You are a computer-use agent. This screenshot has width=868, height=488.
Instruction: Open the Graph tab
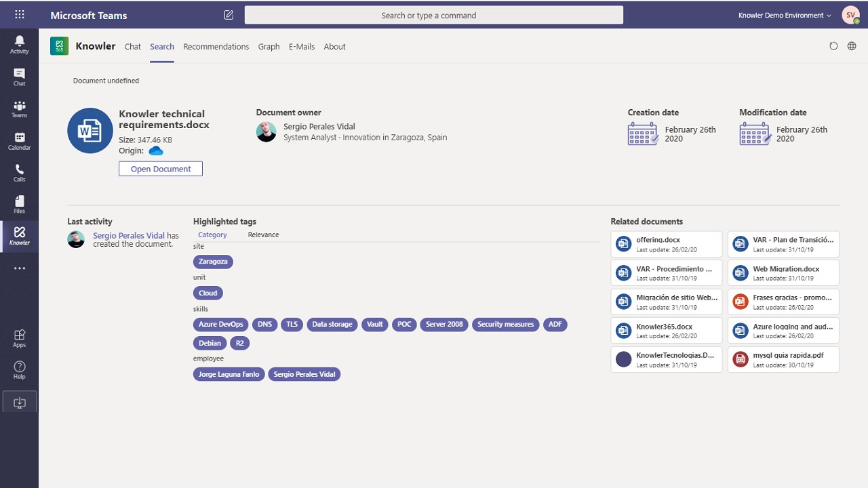[x=269, y=47]
